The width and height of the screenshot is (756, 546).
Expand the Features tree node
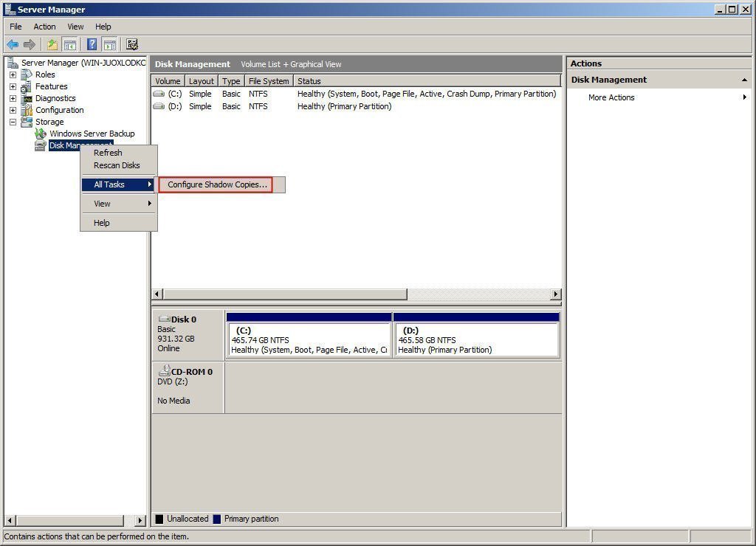coord(13,87)
